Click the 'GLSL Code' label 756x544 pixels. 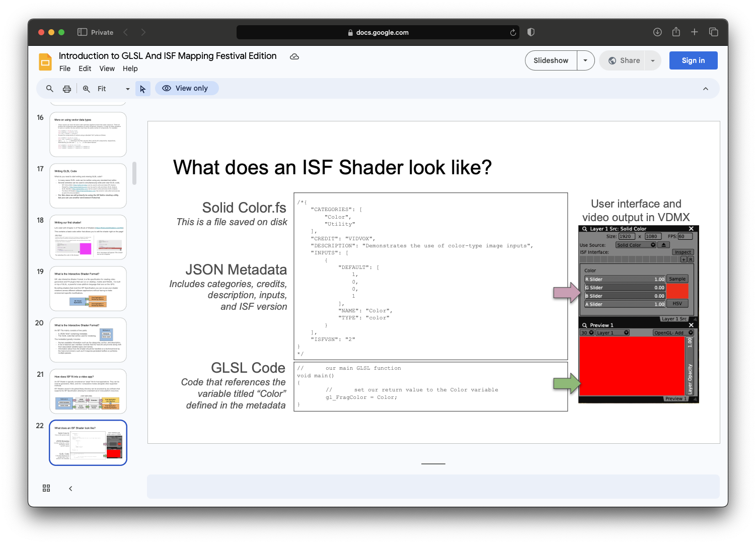coord(248,368)
